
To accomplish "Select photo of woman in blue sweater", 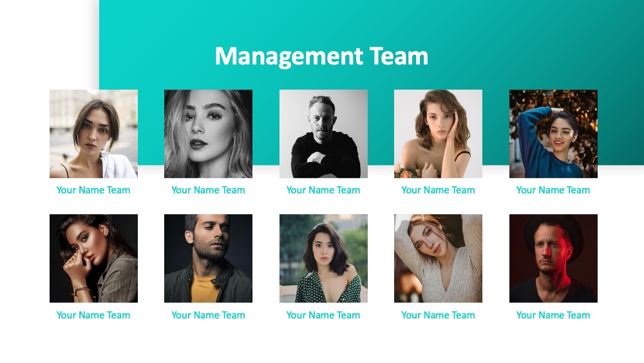I will (553, 134).
